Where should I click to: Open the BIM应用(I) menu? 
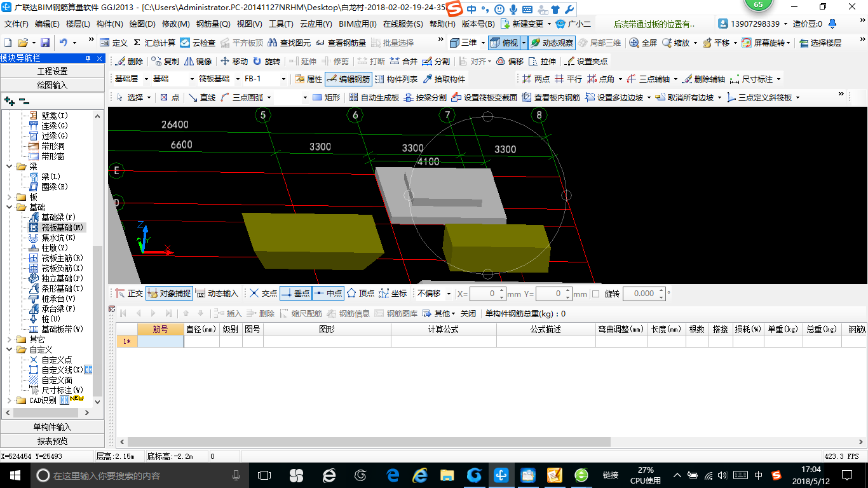click(x=357, y=24)
